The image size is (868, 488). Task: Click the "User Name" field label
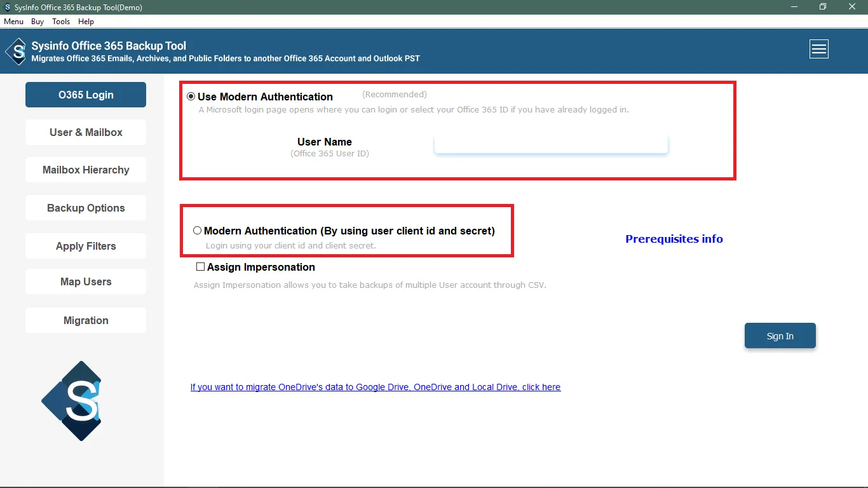[x=325, y=142]
